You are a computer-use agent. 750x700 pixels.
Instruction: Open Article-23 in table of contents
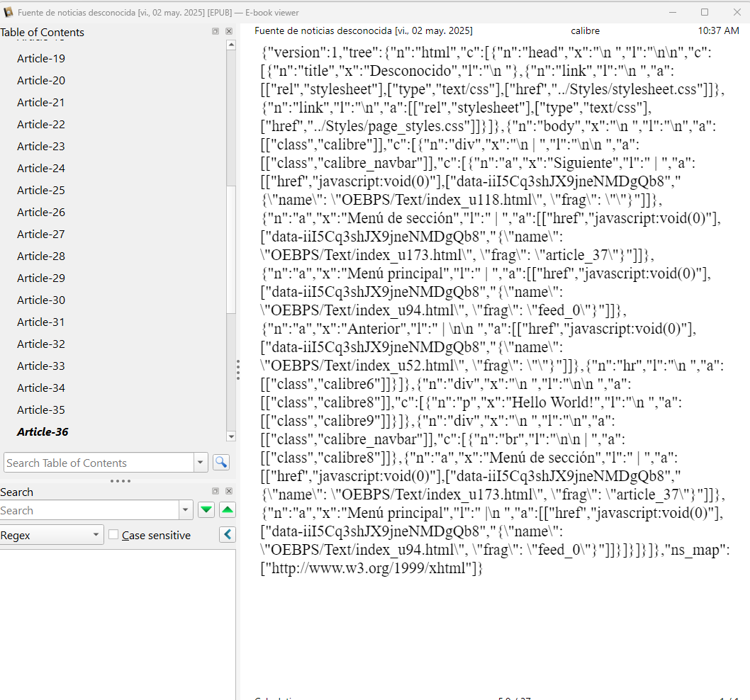pos(41,147)
